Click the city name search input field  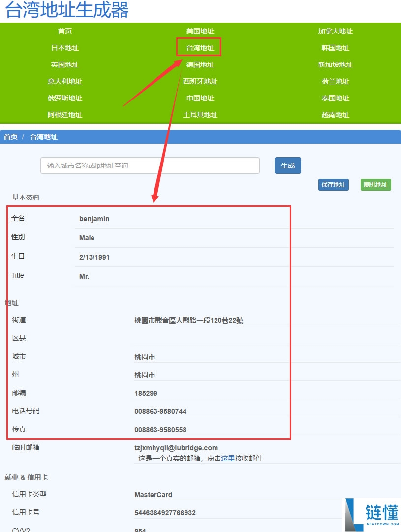[x=150, y=166]
